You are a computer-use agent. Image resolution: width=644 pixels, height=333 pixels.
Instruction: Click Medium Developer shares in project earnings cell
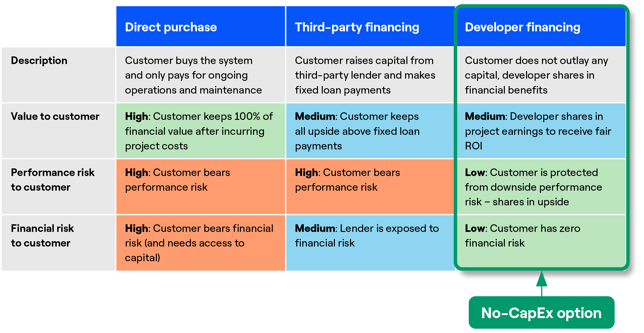(x=541, y=131)
